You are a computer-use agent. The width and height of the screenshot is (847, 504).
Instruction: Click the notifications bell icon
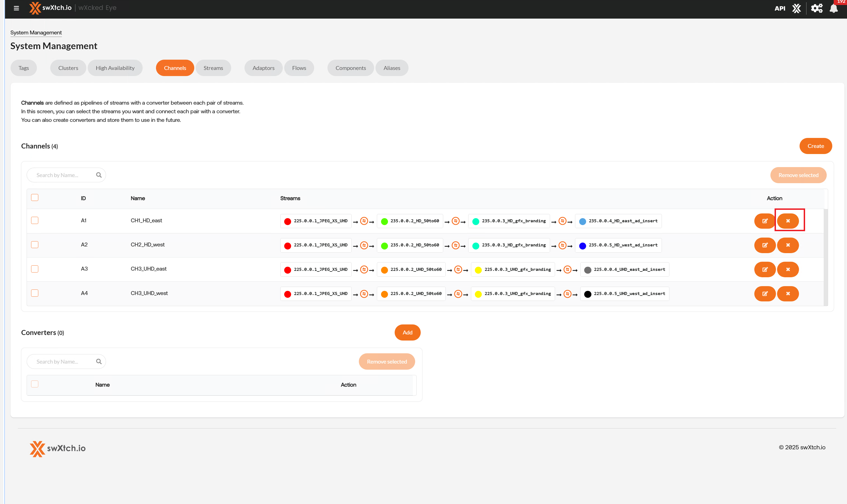tap(833, 9)
